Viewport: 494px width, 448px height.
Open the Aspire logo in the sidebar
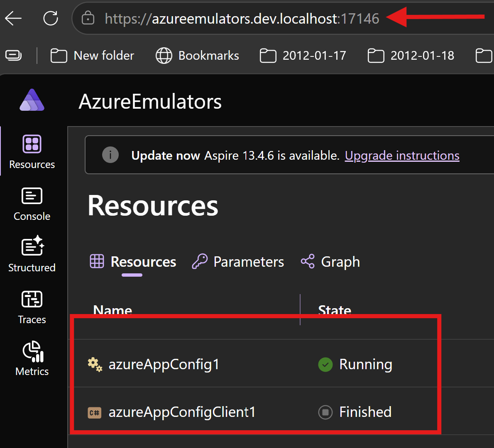(x=32, y=100)
